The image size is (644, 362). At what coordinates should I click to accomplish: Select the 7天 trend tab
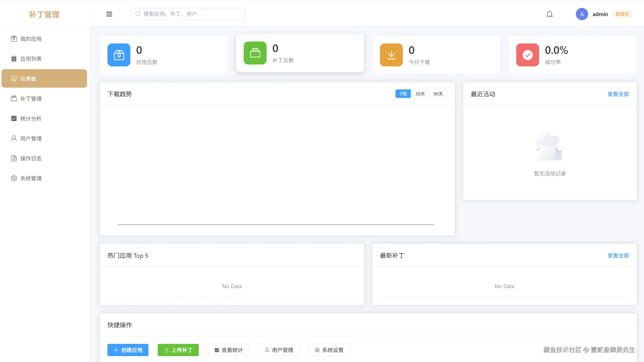[403, 94]
